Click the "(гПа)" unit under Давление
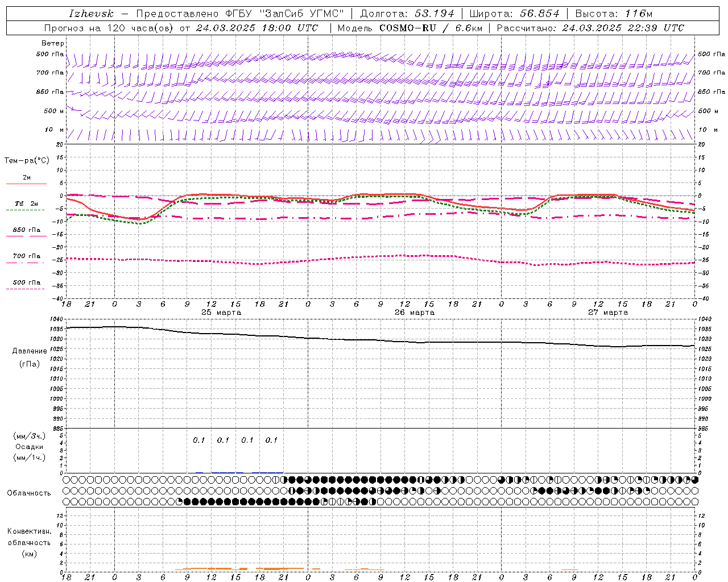The image size is (728, 582). tap(30, 364)
